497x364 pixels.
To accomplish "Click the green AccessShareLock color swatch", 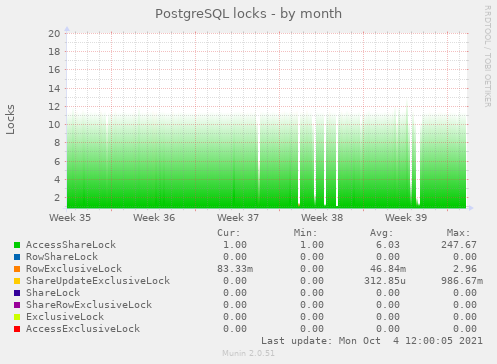I will coord(17,245).
